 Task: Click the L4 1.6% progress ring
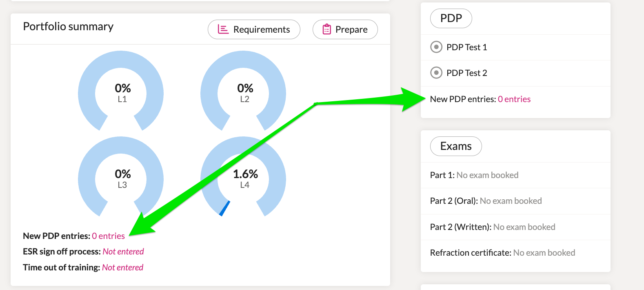243,176
